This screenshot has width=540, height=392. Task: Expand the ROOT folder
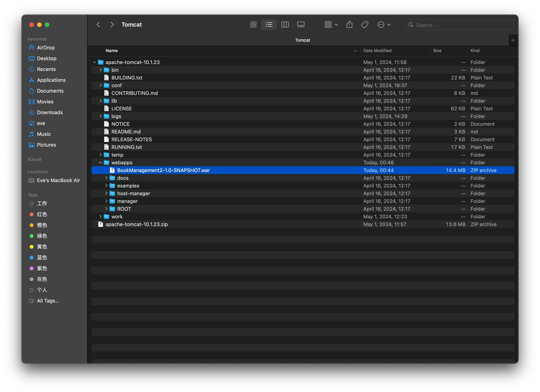[x=106, y=209]
